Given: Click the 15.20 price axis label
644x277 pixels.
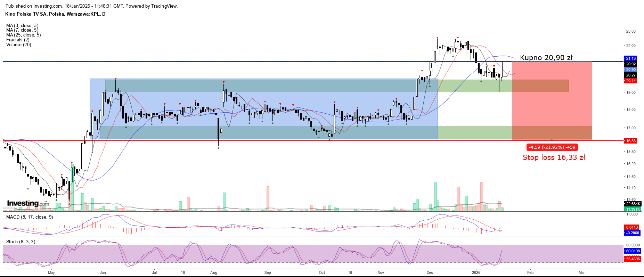Looking at the screenshot, I should [x=631, y=164].
